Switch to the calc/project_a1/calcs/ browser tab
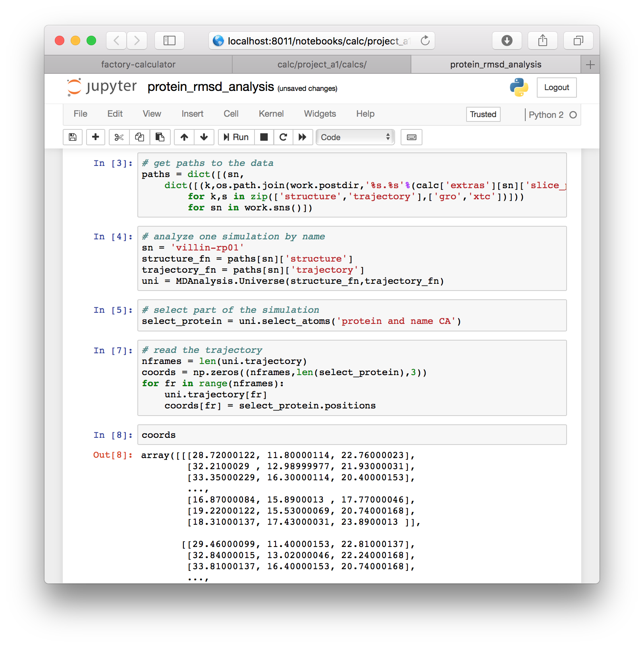 point(322,64)
